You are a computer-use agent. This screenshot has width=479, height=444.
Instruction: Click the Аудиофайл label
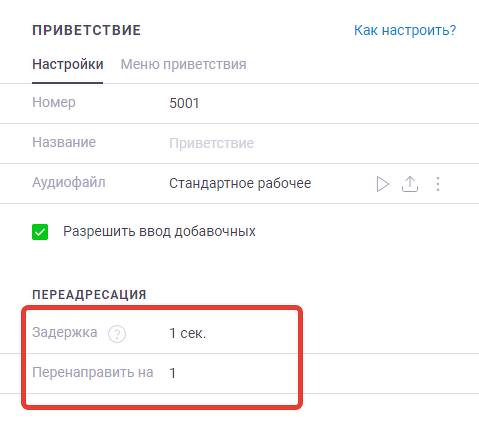69,183
